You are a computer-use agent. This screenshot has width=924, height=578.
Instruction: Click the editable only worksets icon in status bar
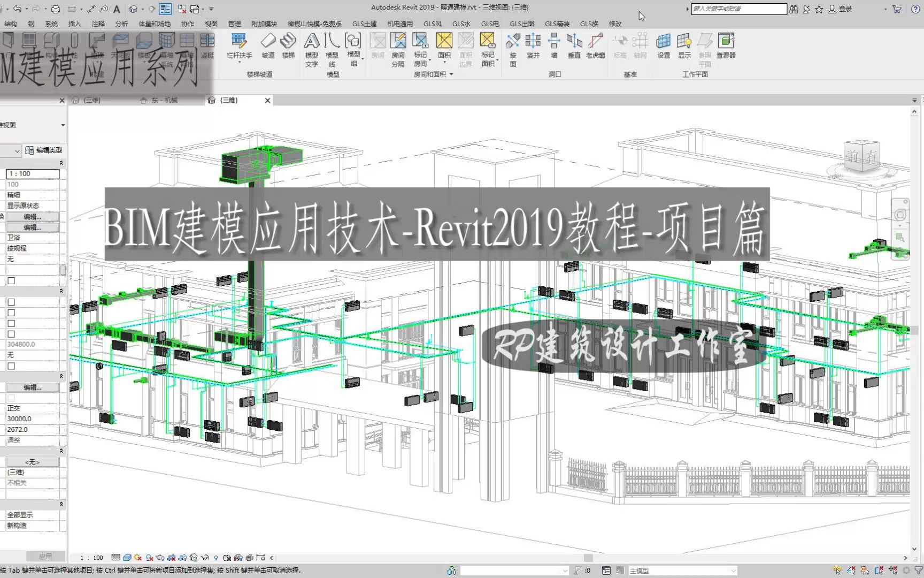pos(577,571)
